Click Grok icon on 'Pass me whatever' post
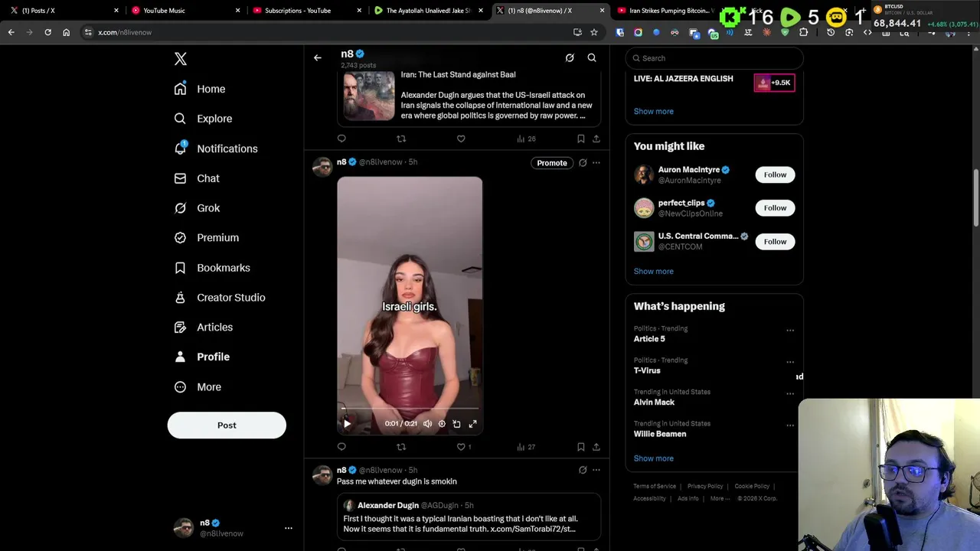This screenshot has width=980, height=551. coord(583,470)
